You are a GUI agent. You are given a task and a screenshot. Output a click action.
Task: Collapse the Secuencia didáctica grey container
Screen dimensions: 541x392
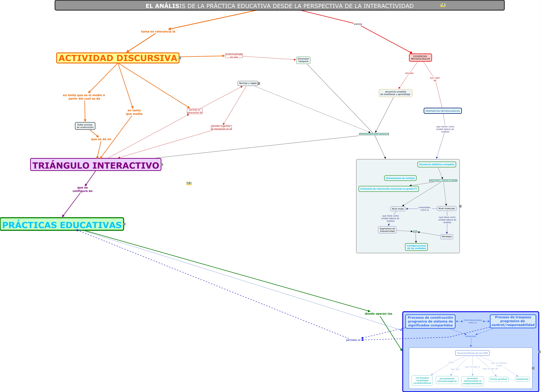(460, 206)
